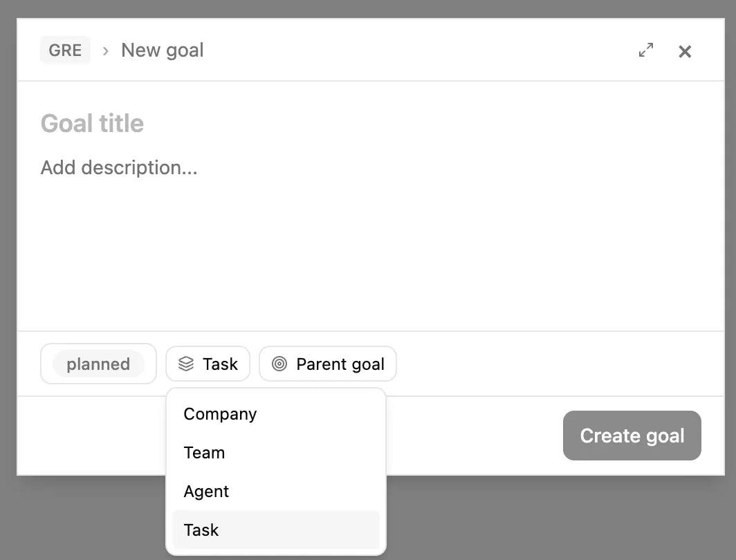Screen dimensions: 736x560
Task: Select the Team level option
Action: [204, 453]
